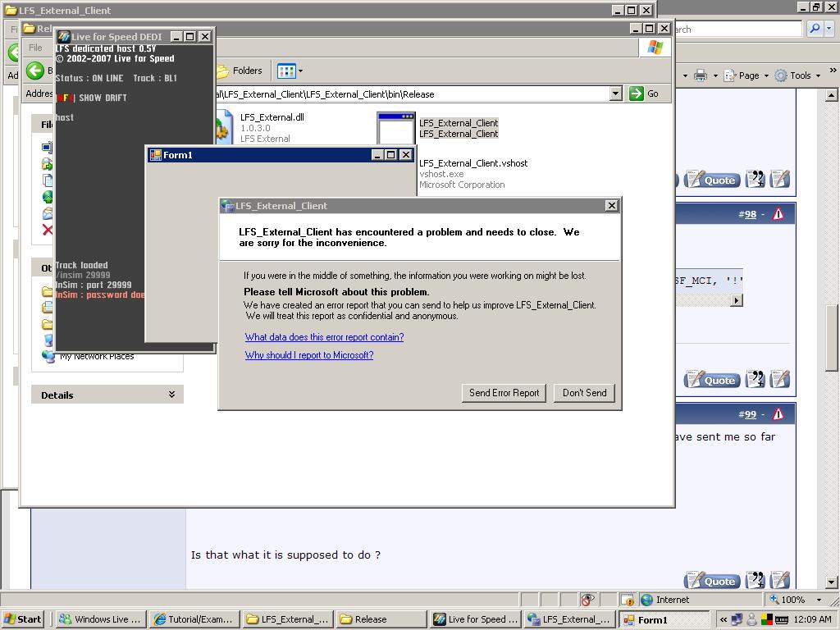Click the report post icon beside #98
Image resolution: width=840 pixels, height=630 pixels.
click(x=778, y=214)
